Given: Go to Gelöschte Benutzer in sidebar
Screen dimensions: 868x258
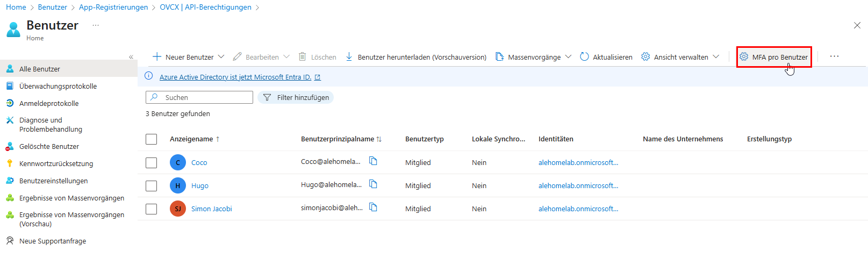Looking at the screenshot, I should tap(49, 146).
